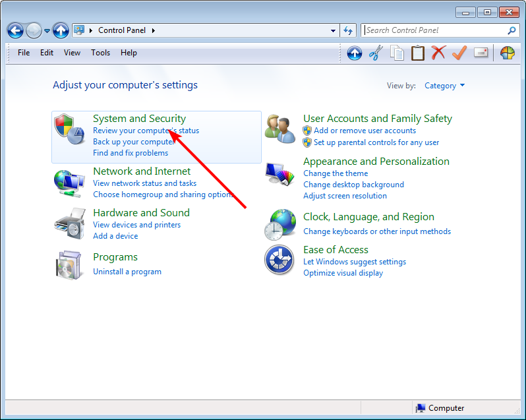Screen dimensions: 526x420
Task: Open Hardware and Sound heading
Action: [141, 213]
